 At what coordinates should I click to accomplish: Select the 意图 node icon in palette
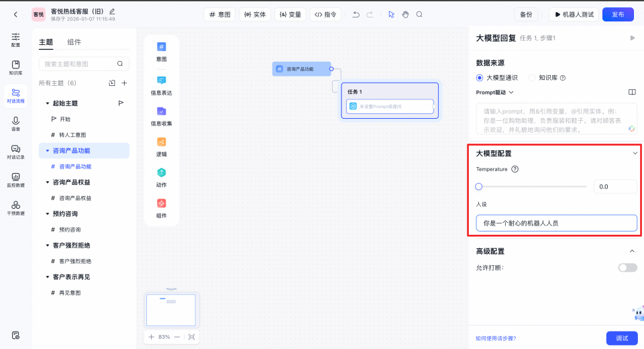point(162,47)
